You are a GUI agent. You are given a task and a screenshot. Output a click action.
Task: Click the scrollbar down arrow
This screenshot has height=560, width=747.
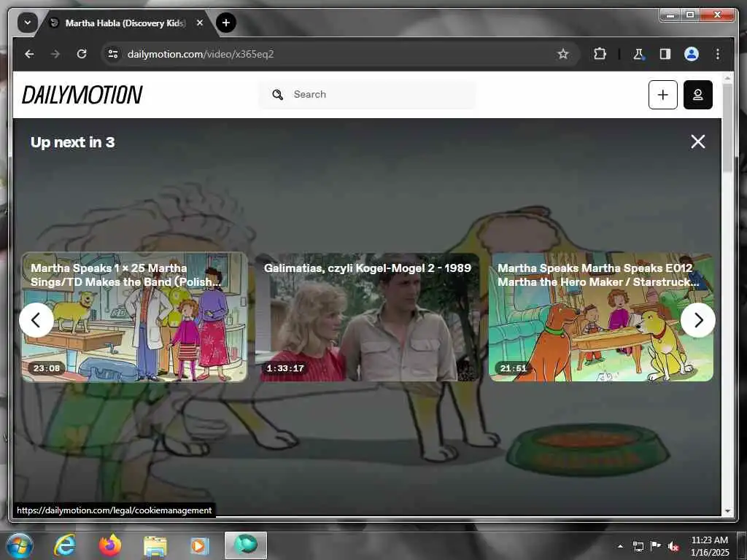coord(727,510)
